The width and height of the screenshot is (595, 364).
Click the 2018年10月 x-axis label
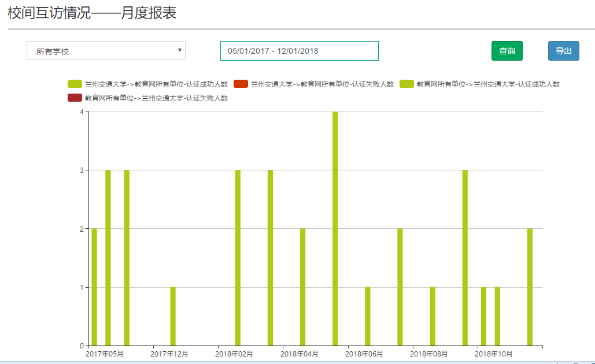(494, 353)
